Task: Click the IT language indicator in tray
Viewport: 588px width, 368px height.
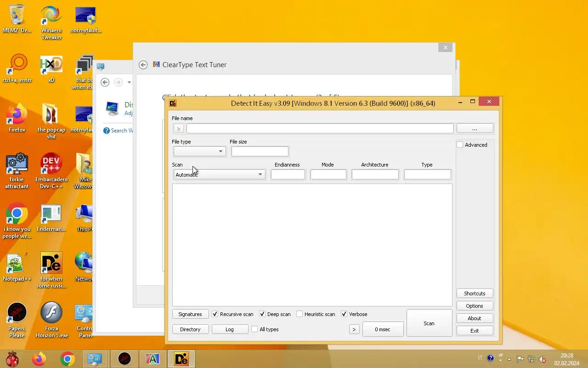Action: coord(481,358)
